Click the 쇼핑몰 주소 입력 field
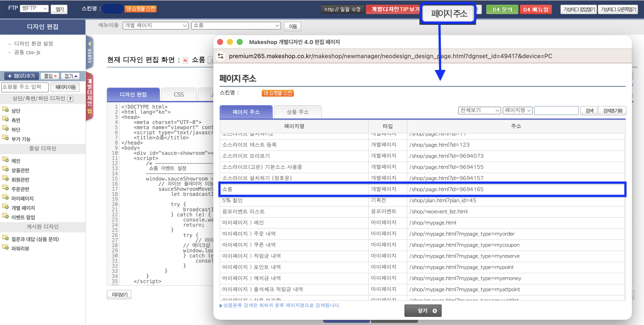 pos(25,87)
